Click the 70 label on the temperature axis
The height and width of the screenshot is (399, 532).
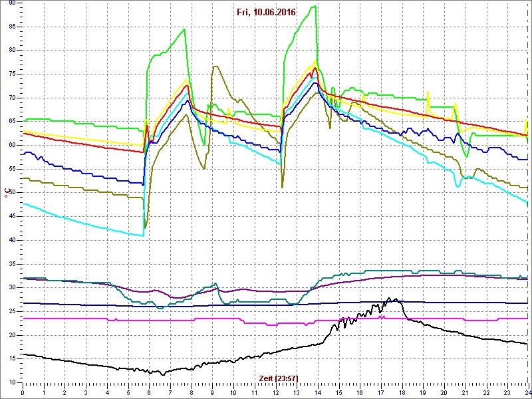click(x=12, y=98)
